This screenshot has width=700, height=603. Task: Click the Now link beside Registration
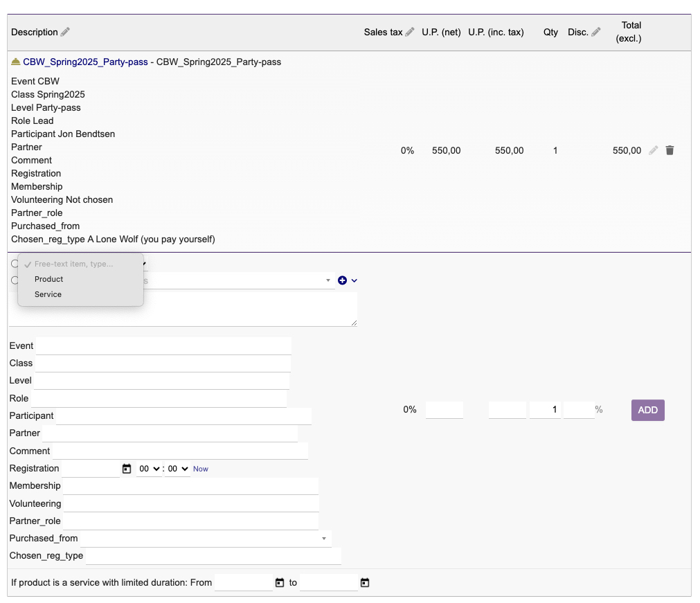[201, 469]
